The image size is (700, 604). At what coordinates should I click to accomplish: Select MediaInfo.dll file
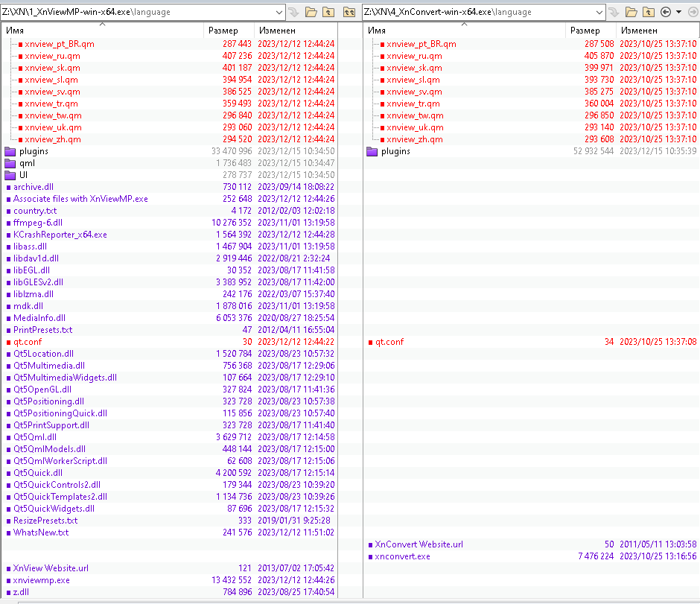pos(39,318)
